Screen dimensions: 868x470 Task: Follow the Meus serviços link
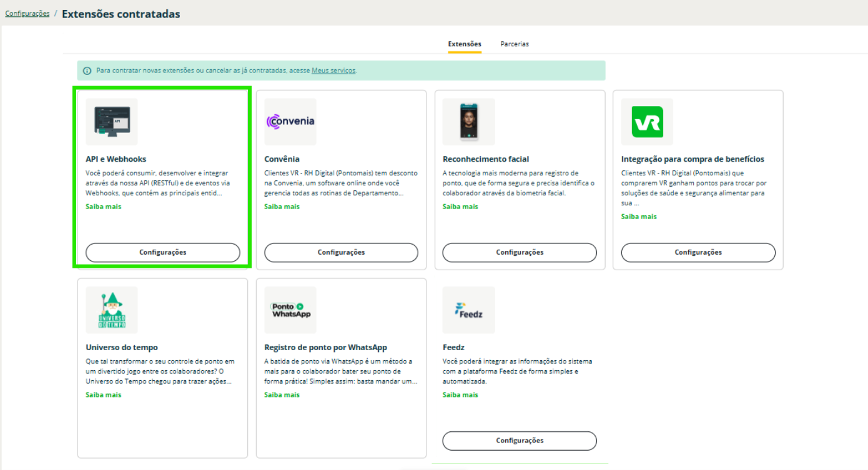[x=333, y=71]
